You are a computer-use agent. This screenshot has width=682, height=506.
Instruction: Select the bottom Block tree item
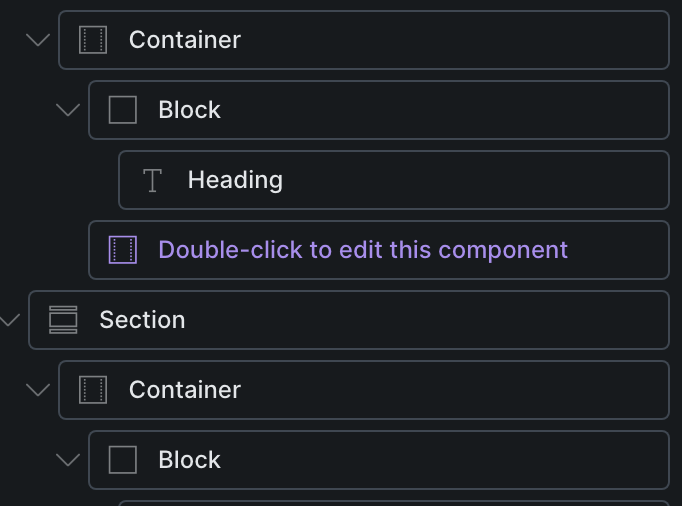[379, 460]
